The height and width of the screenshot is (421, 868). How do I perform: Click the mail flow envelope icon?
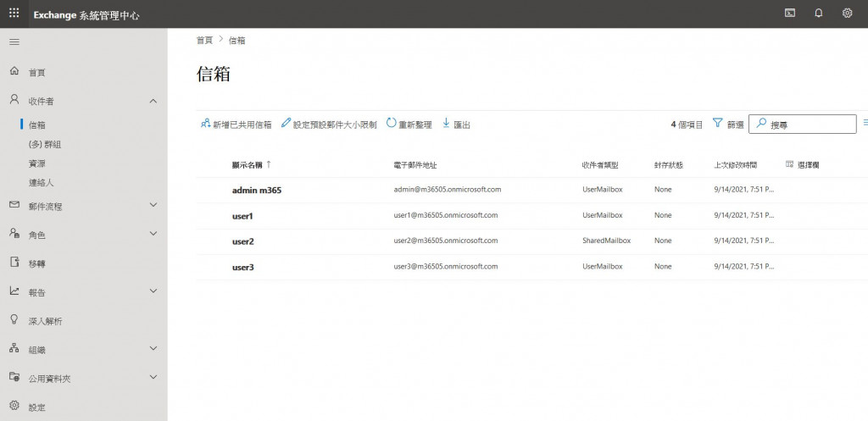pyautogui.click(x=14, y=205)
